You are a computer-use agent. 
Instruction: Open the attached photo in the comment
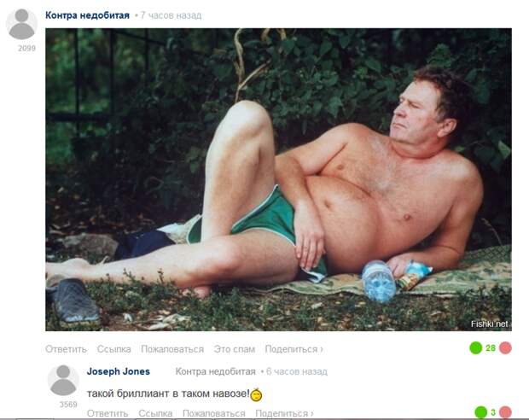pyautogui.click(x=279, y=179)
